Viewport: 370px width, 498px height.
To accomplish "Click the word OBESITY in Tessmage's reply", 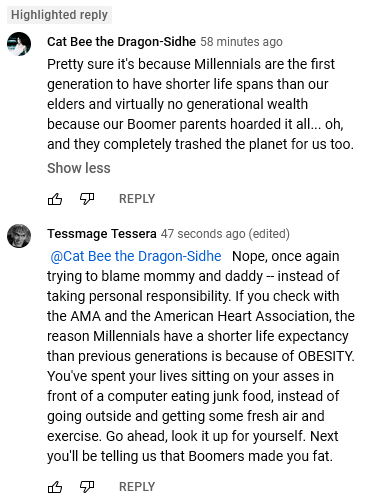I will point(325,356).
